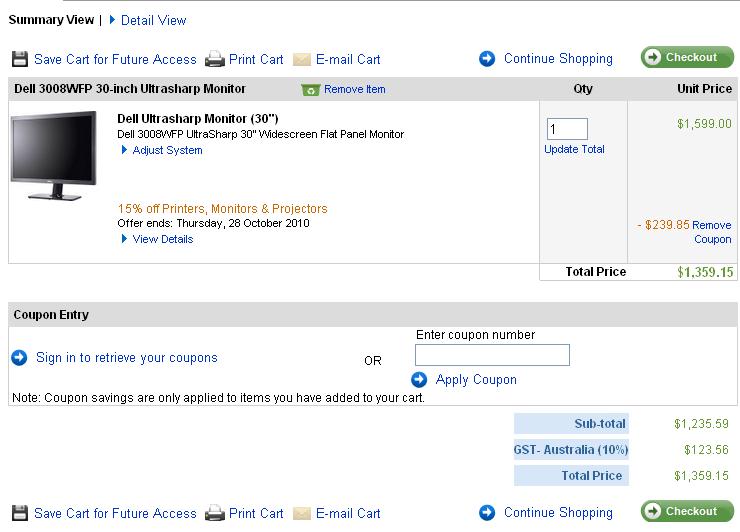Screen dimensions: 740x532
Task: Click the Dell monitor product thumbnail
Action: [x=56, y=160]
